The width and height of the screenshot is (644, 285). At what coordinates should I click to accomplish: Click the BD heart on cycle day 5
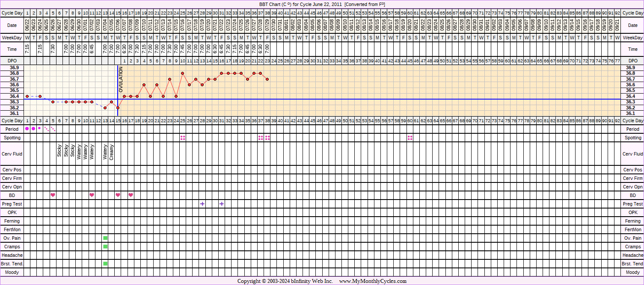coord(53,195)
